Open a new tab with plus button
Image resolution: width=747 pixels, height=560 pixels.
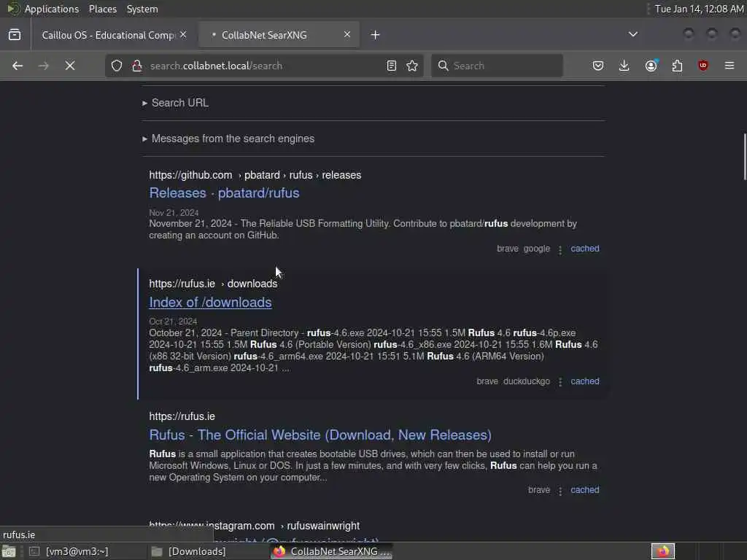point(376,35)
